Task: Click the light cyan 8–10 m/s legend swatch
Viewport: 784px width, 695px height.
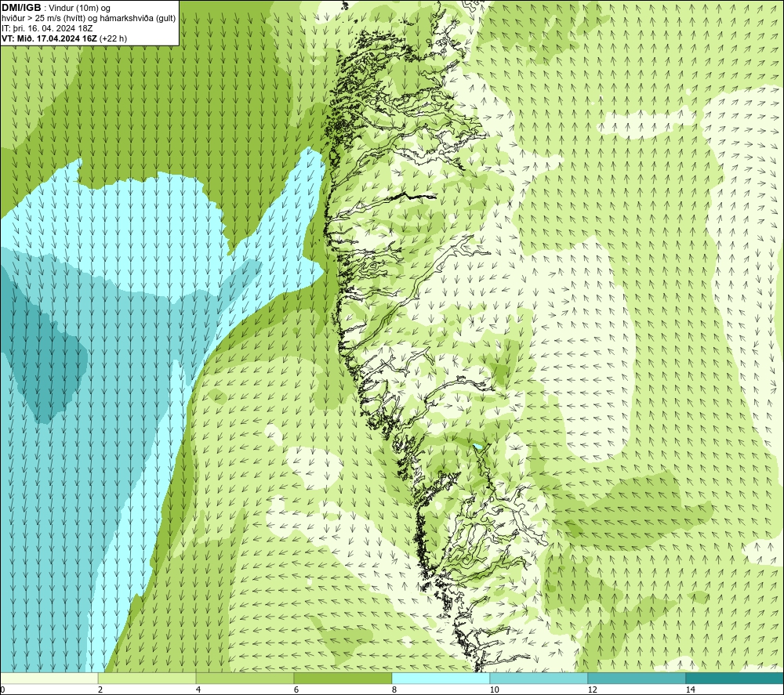Action: tap(441, 678)
